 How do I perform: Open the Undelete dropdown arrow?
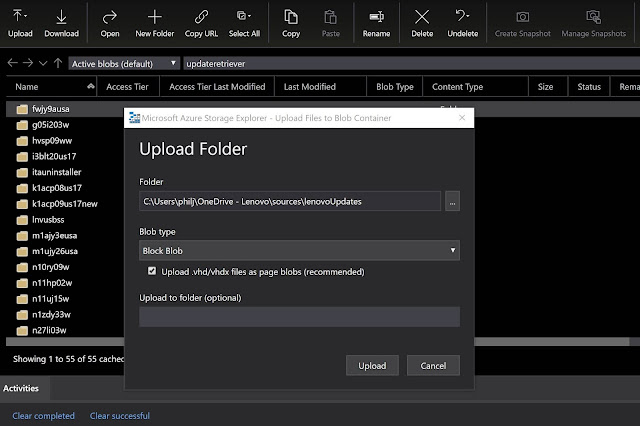468,16
